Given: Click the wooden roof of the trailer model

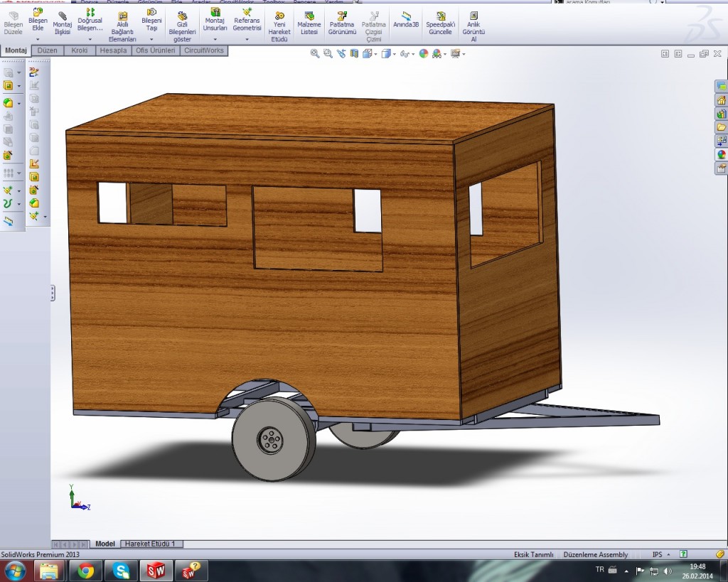Looking at the screenshot, I should pyautogui.click(x=306, y=117).
